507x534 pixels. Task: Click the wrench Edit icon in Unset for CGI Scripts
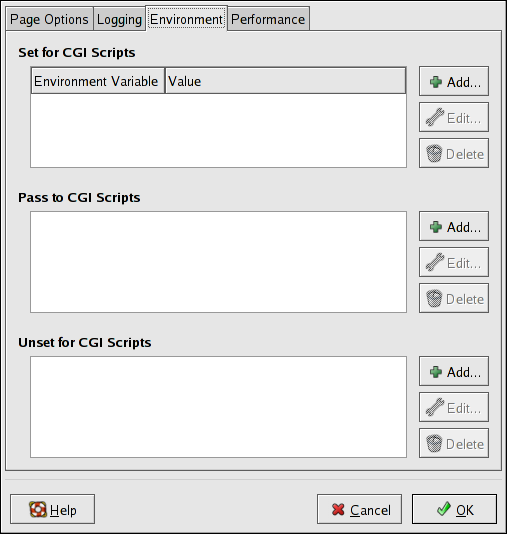[x=435, y=407]
